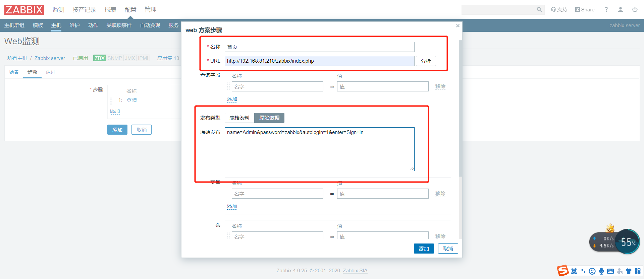This screenshot has height=279, width=644.
Task: Open soft keyboard icon in IME bar
Action: 610,271
